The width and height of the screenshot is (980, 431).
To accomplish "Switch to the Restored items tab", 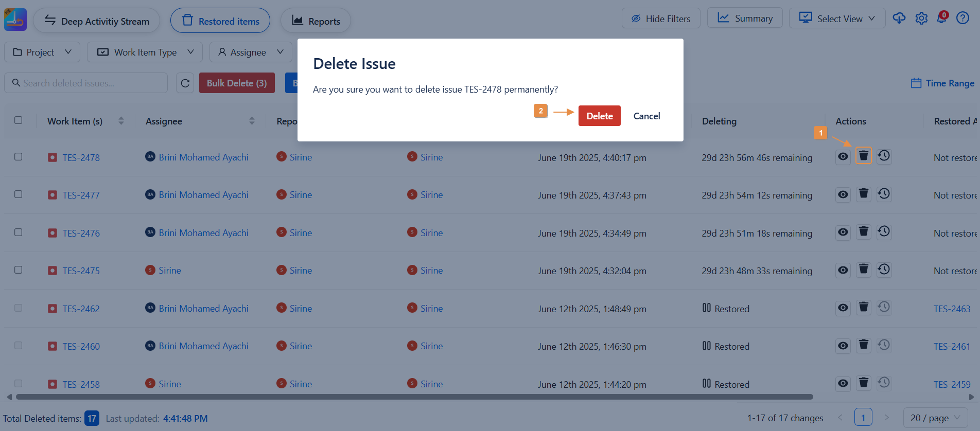I will tap(220, 21).
